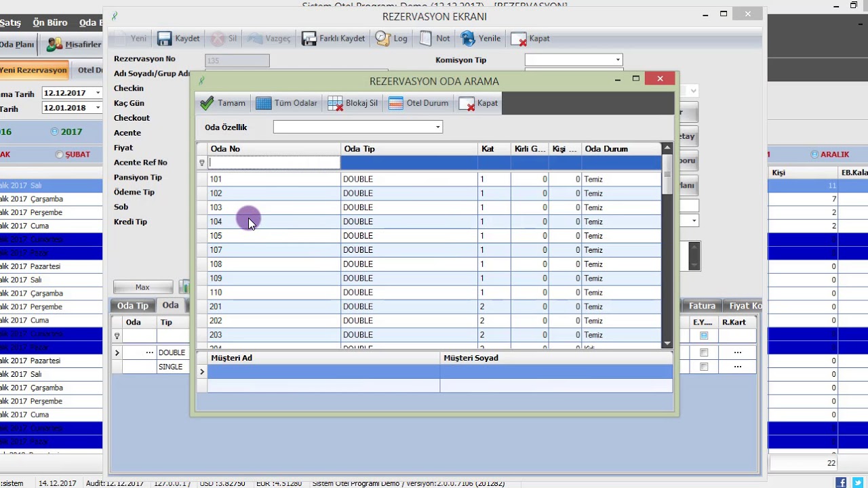The height and width of the screenshot is (488, 868).
Task: Click R.Kart ellipsis button in SINGLE row
Action: point(738,367)
